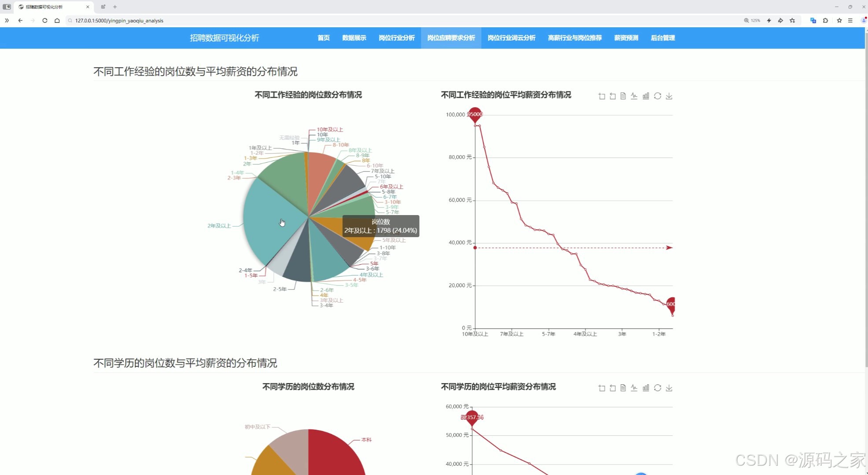
Task: Open data view icon on experience salary chart
Action: [623, 96]
